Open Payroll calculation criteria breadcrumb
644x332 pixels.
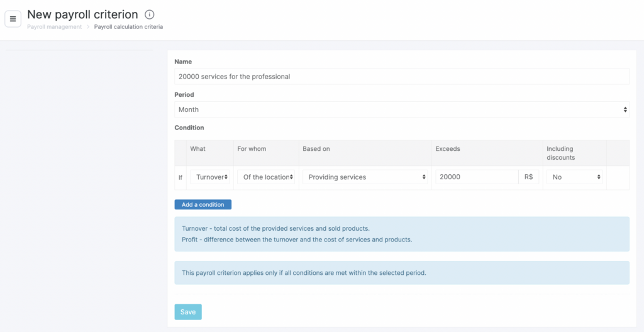pos(128,27)
